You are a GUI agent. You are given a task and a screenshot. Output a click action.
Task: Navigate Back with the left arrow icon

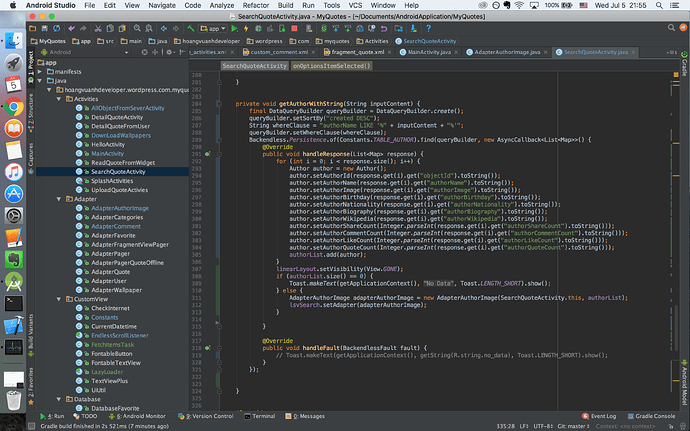coord(164,28)
